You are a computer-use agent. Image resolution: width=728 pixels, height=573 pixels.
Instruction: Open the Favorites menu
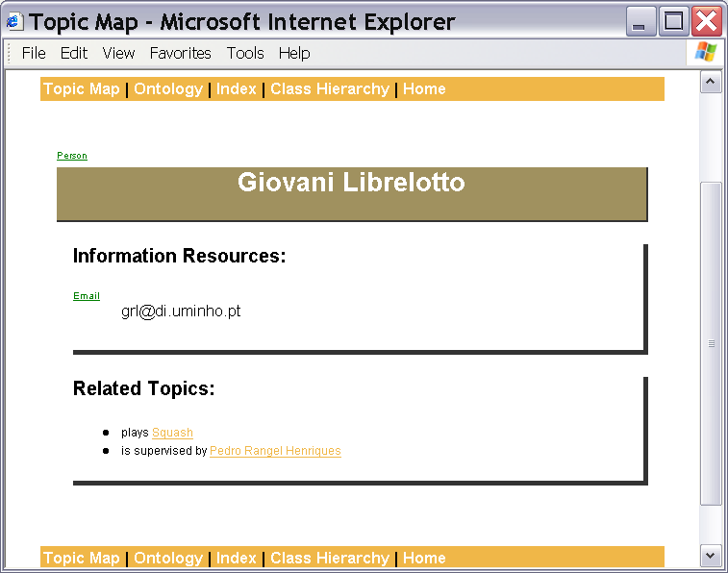[x=180, y=53]
